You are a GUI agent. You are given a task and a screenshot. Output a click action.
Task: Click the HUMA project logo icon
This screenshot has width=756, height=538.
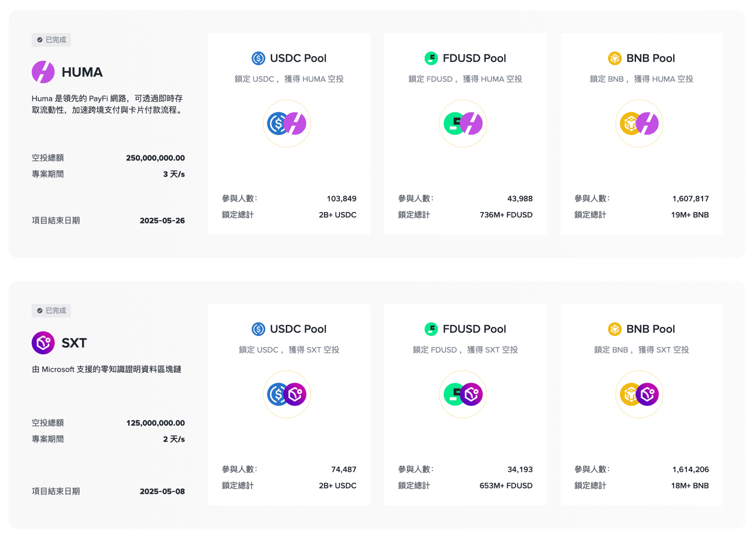(43, 72)
